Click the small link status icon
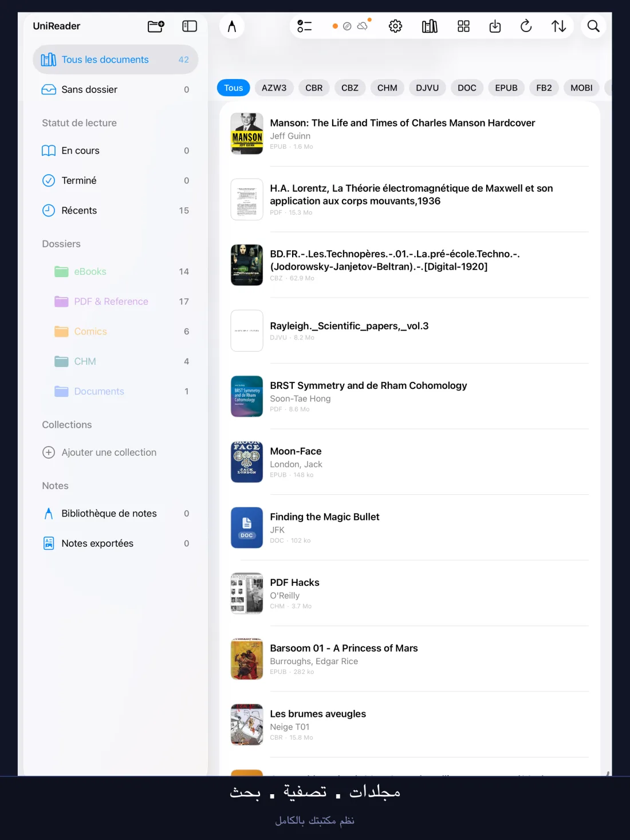Image resolution: width=630 pixels, height=840 pixels. pyautogui.click(x=347, y=26)
